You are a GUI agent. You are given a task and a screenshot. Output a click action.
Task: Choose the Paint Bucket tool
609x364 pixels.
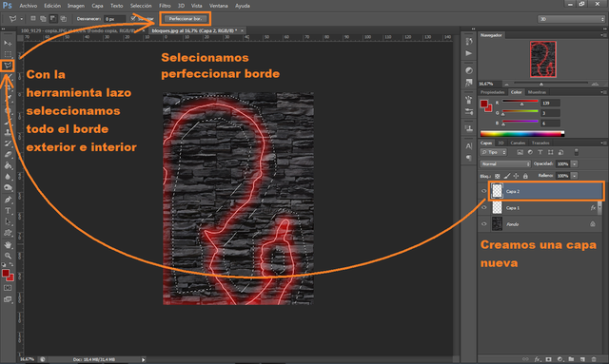tap(8, 165)
